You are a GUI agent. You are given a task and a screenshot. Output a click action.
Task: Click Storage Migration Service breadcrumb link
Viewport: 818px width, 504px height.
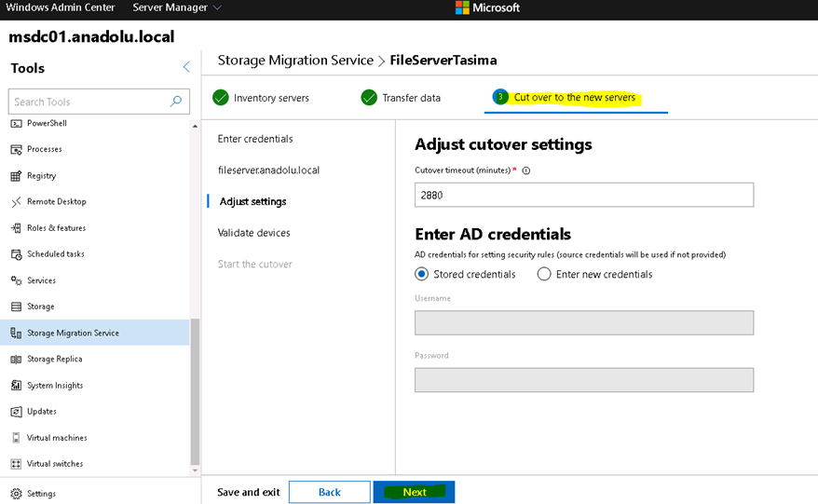(x=295, y=60)
